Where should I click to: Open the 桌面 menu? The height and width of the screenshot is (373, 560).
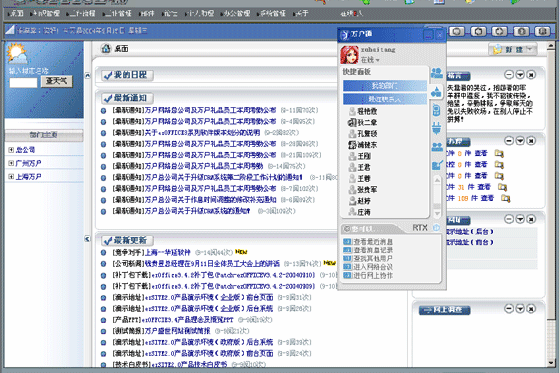coord(16,14)
